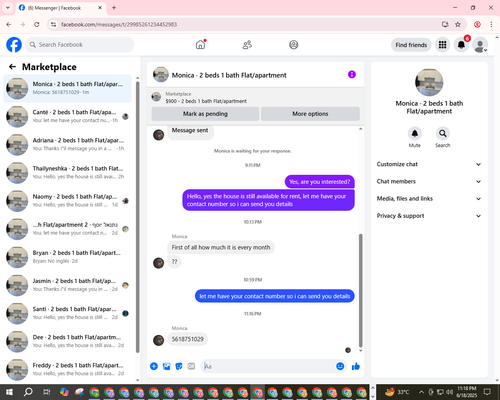Click the Search Facebook field

coord(80,45)
